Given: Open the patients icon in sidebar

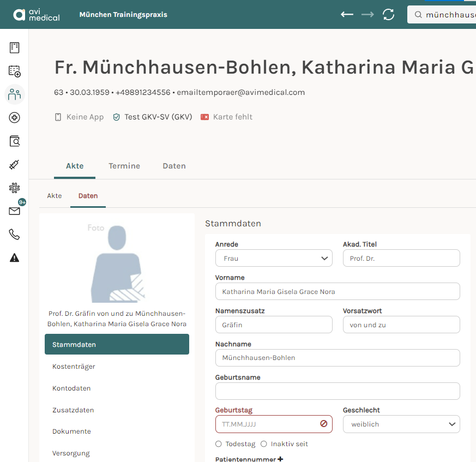Looking at the screenshot, I should coord(14,94).
